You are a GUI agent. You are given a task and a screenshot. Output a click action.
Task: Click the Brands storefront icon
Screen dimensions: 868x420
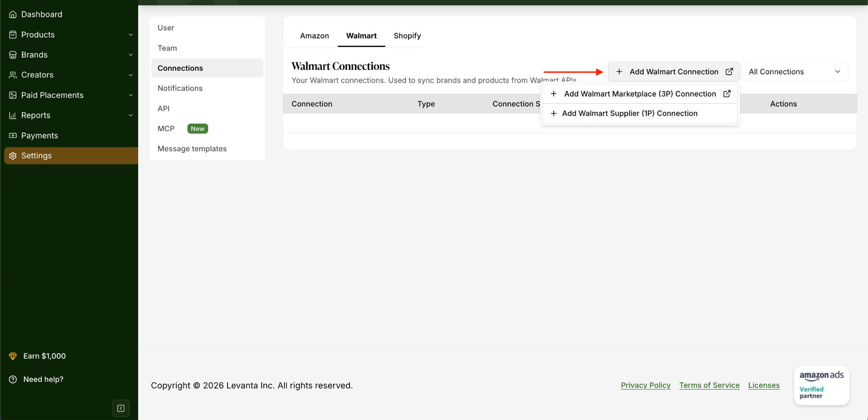pyautogui.click(x=13, y=55)
